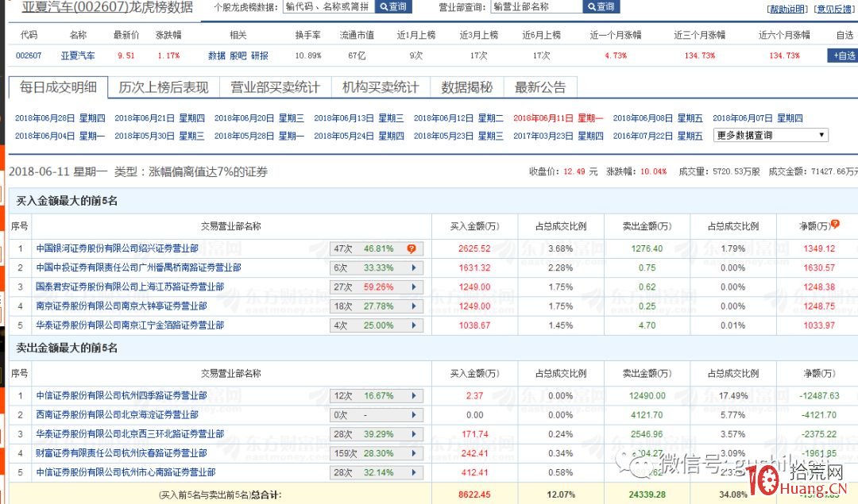Select date 2018年06月12日 星期二
The height and width of the screenshot is (504, 858).
pyautogui.click(x=458, y=118)
